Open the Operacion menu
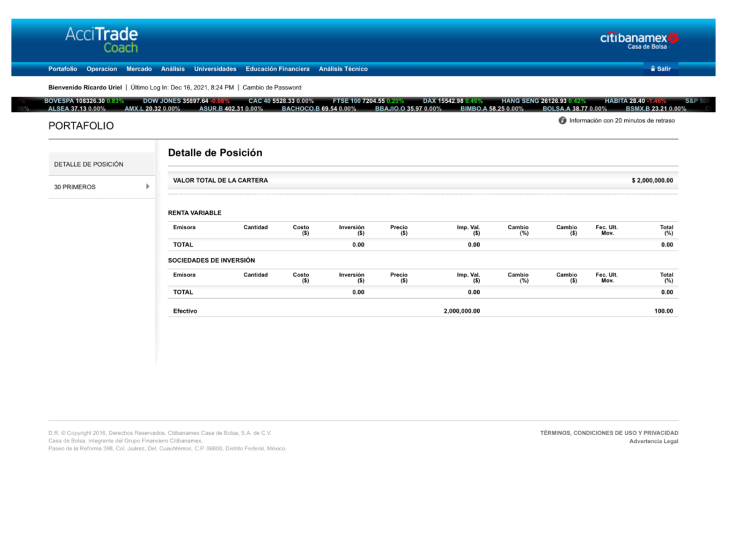 pos(102,69)
